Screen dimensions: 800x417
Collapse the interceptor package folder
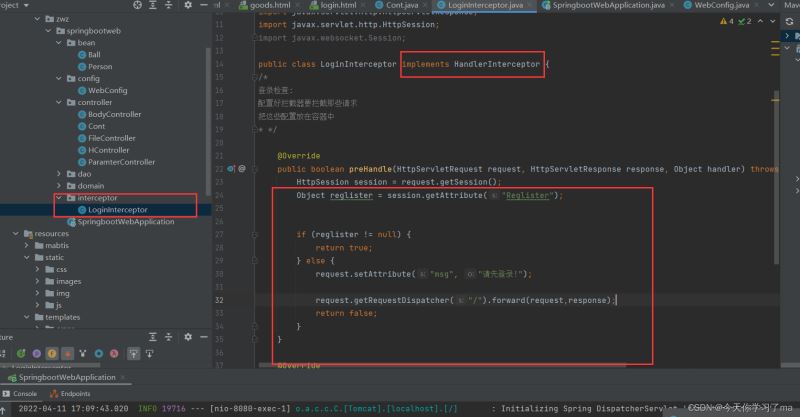(57, 198)
